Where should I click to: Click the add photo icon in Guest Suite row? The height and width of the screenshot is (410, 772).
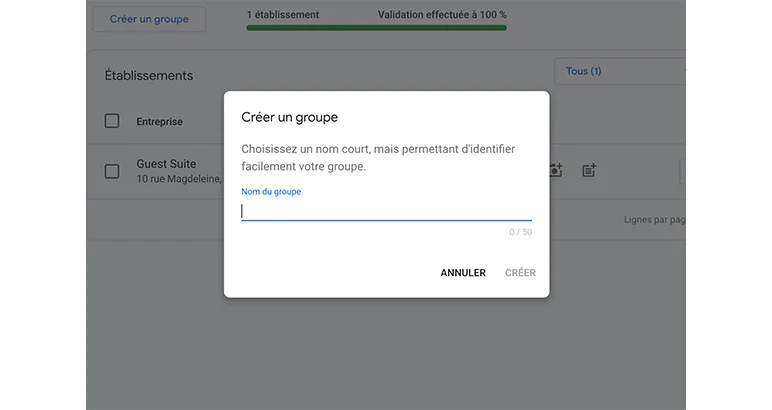pyautogui.click(x=556, y=171)
